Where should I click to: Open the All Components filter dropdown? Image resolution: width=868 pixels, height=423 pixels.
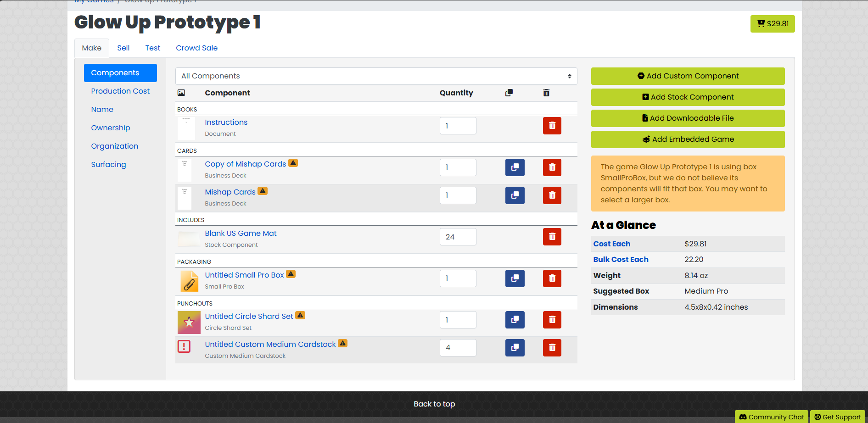tap(376, 76)
